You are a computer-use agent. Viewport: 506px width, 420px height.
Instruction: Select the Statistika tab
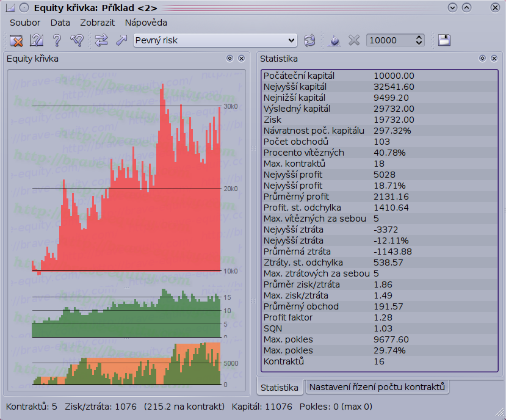click(280, 387)
